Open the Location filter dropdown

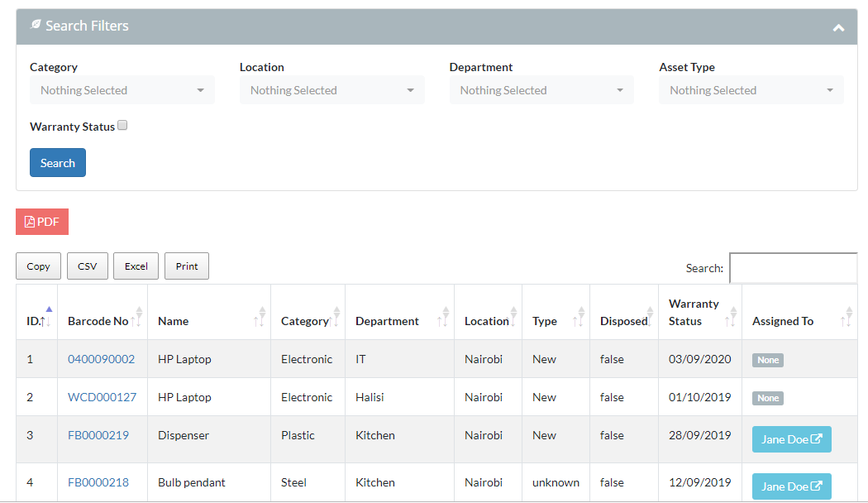pyautogui.click(x=331, y=90)
